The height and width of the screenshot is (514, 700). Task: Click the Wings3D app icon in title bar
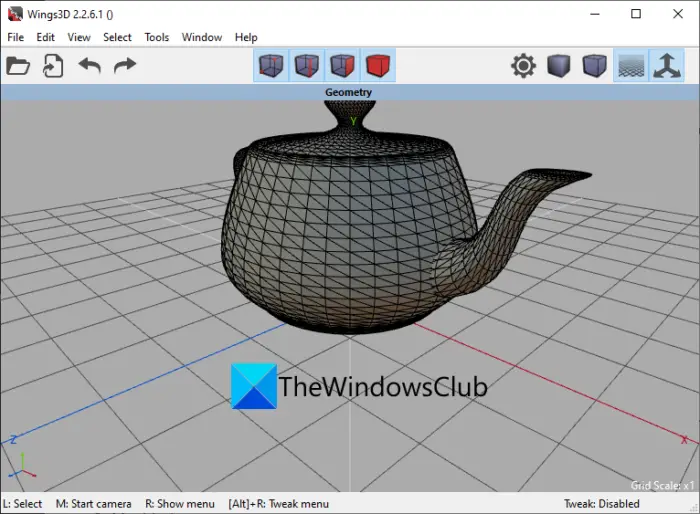[x=15, y=14]
